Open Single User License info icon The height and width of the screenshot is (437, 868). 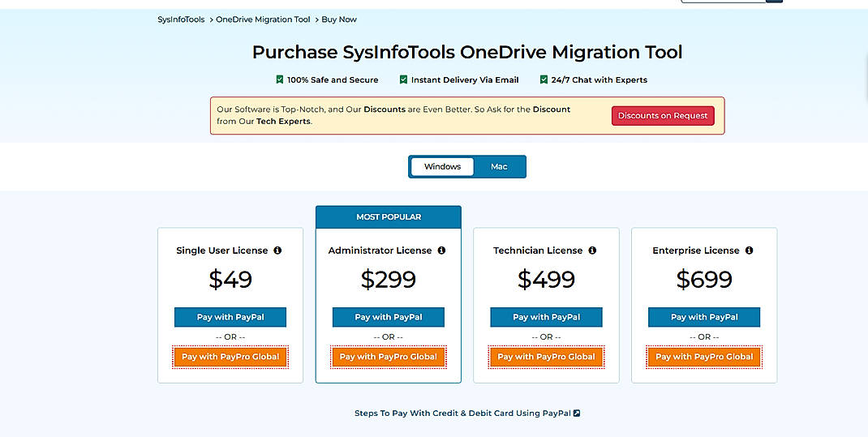click(277, 251)
